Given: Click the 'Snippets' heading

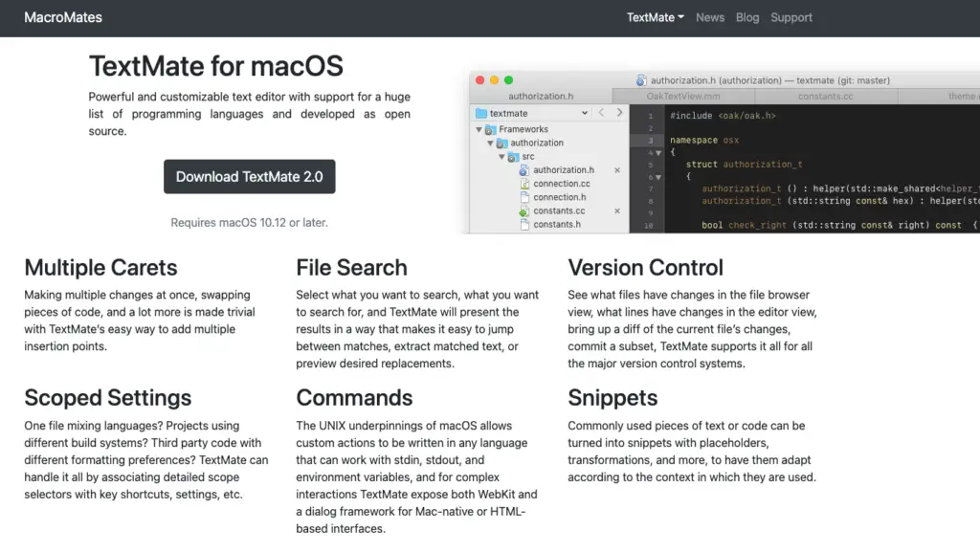Looking at the screenshot, I should point(612,398).
